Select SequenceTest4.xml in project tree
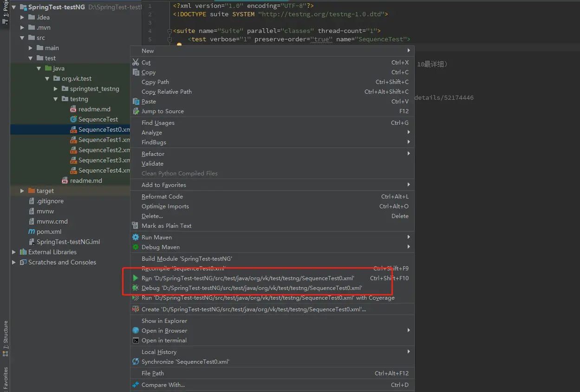This screenshot has height=392, width=580. coord(100,170)
